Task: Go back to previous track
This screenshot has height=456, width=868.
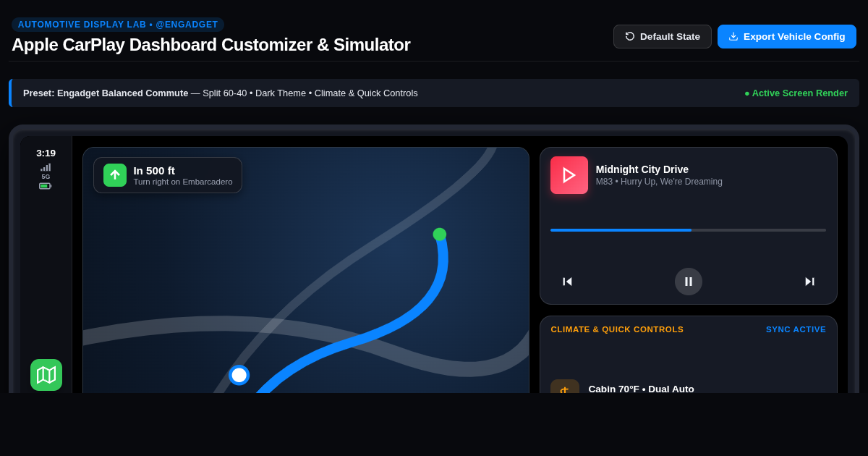Action: [568, 282]
